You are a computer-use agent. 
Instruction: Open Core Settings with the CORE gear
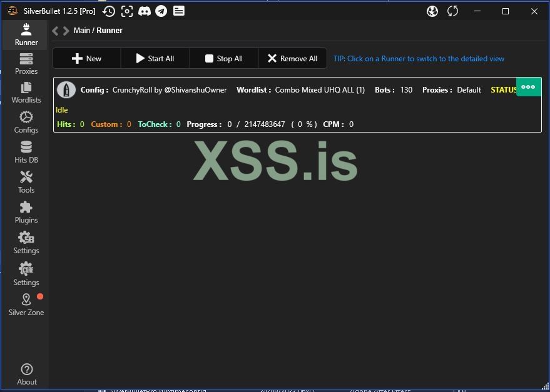click(26, 274)
